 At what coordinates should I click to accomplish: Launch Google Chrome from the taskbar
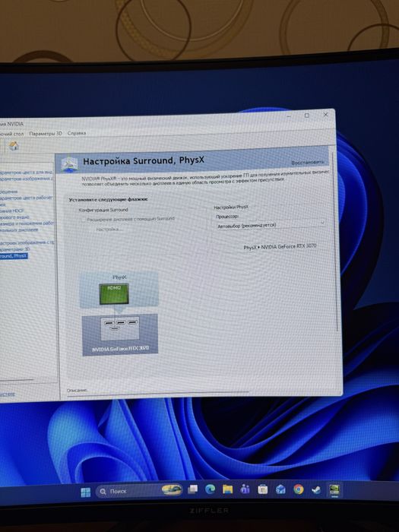298,489
